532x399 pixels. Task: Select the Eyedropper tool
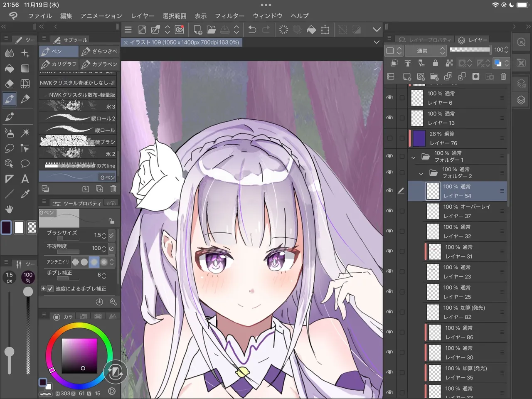[25, 194]
